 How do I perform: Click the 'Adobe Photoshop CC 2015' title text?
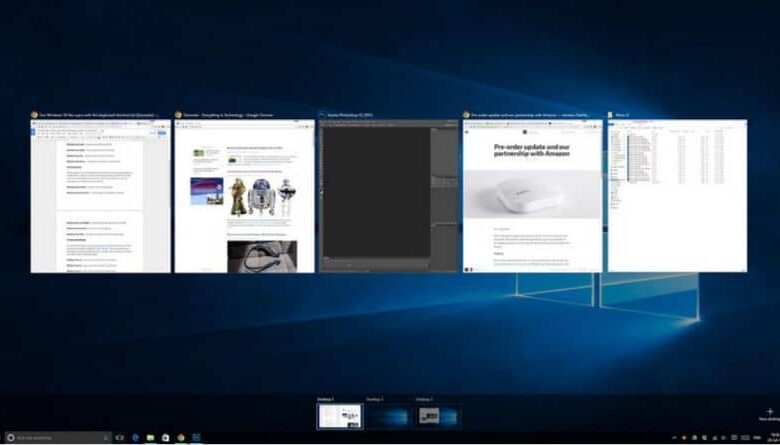(x=350, y=115)
